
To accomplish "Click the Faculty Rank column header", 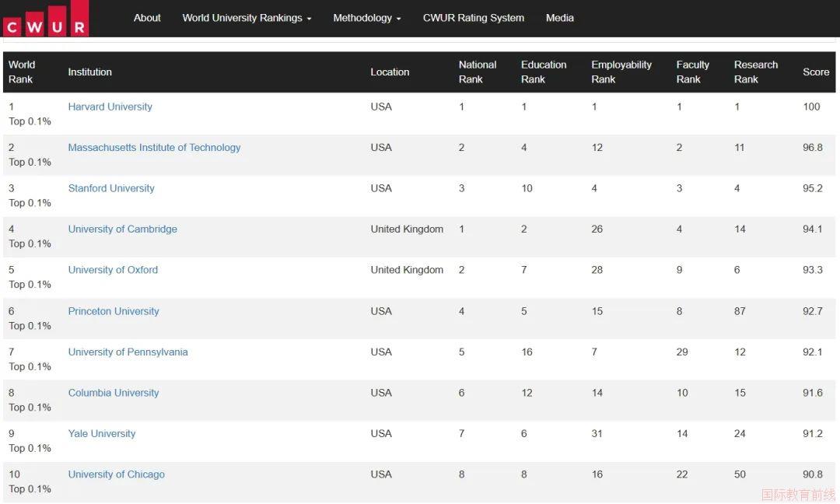I will (x=692, y=72).
